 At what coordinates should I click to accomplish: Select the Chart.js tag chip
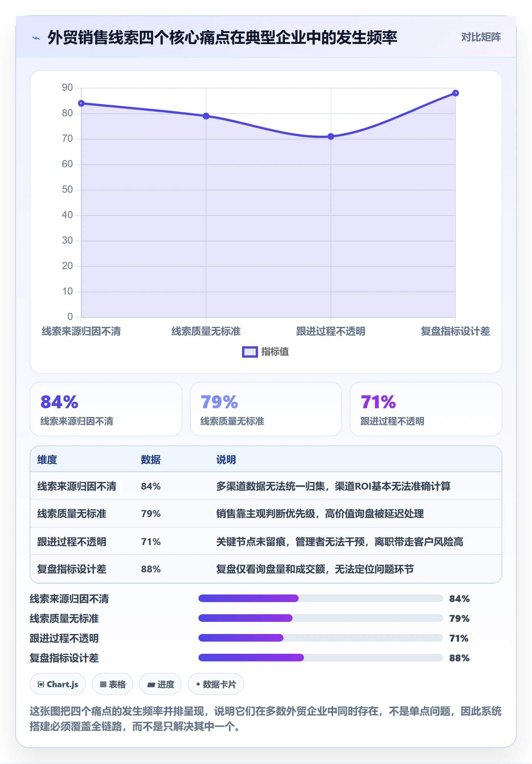tap(58, 685)
